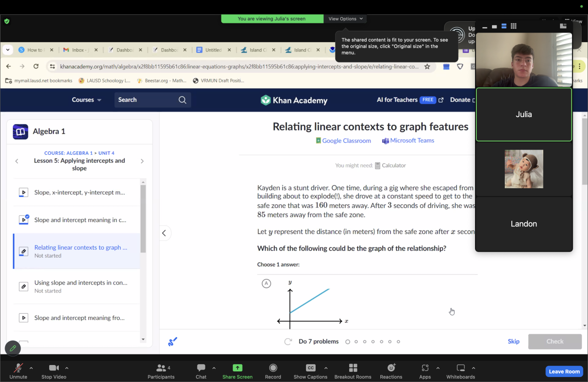Open Using slope and intercepts in context exercise
588x382 pixels.
(x=77, y=286)
